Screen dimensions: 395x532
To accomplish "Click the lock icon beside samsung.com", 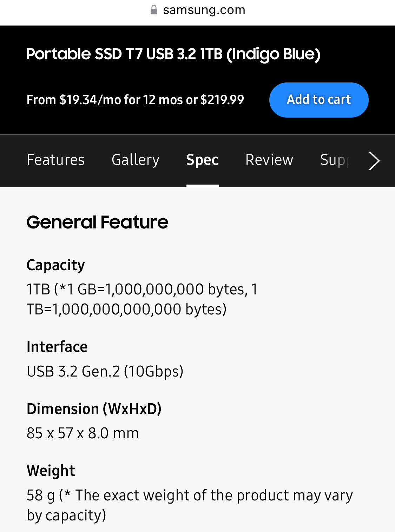I will tap(154, 10).
